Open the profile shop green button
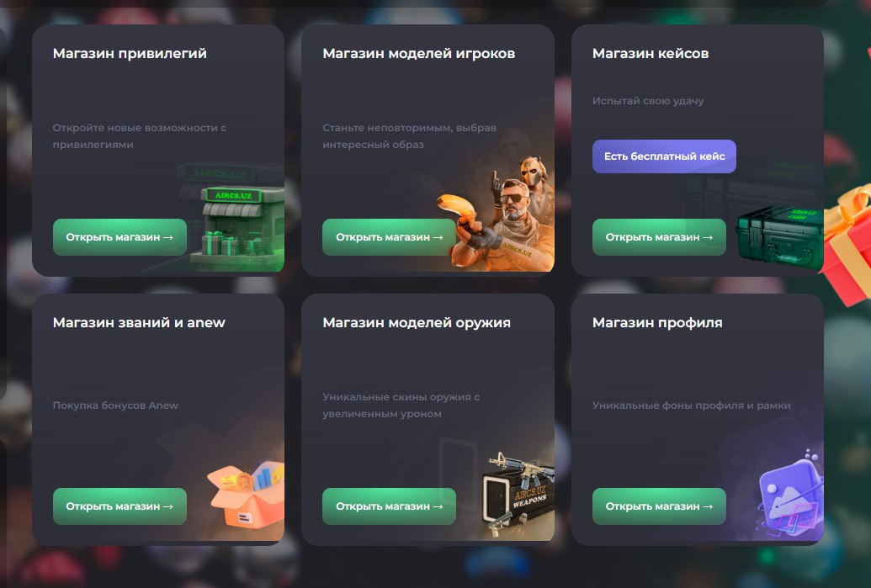Image resolution: width=871 pixels, height=588 pixels. coord(659,506)
